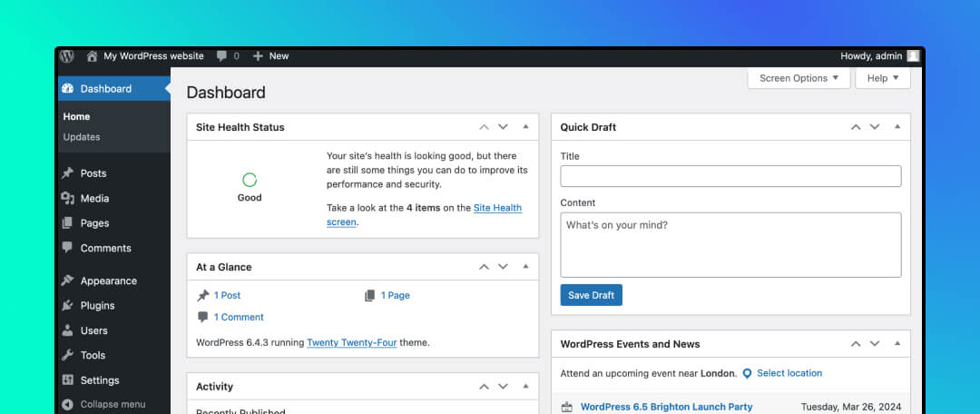
Task: Open the admin avatar at top right
Action: point(913,56)
